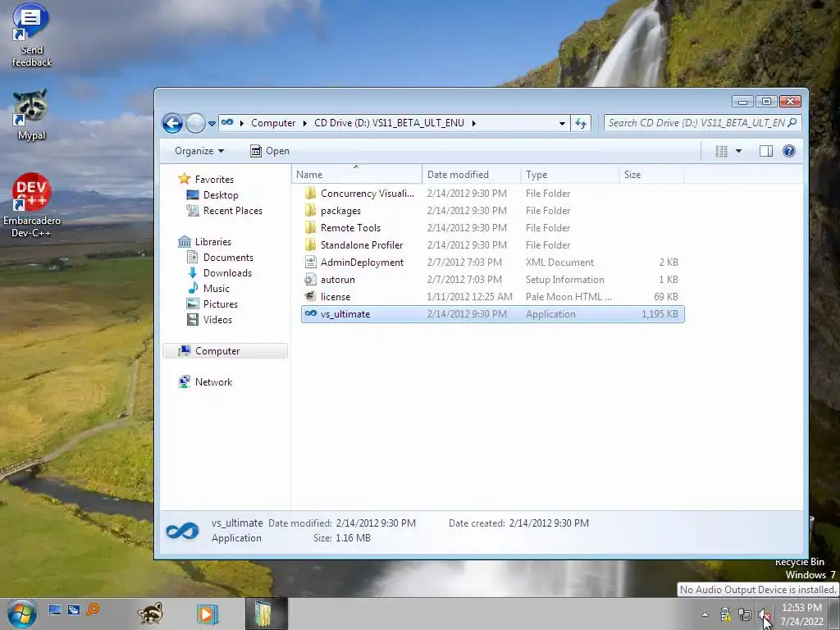
Task: Select the packages folder
Action: pyautogui.click(x=340, y=211)
